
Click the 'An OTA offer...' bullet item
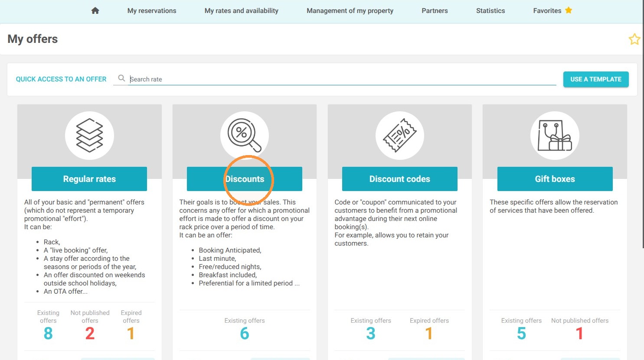click(x=65, y=292)
